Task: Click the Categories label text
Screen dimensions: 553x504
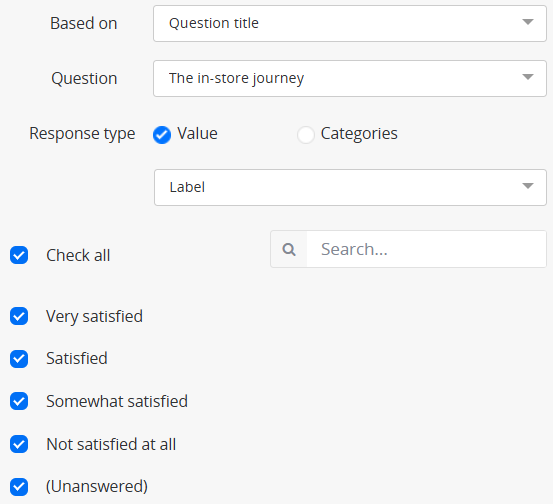Action: point(359,134)
